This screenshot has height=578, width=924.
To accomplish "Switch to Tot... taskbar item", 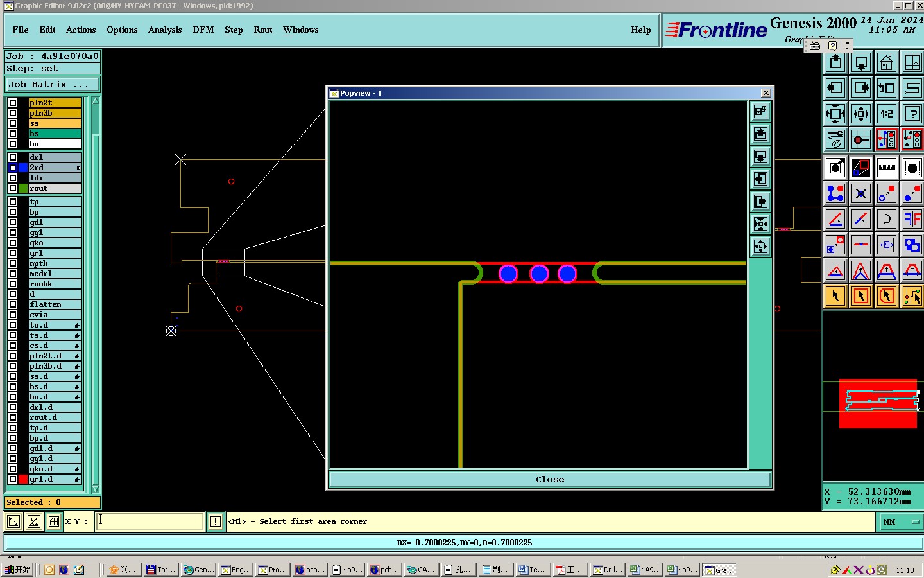I will [160, 570].
